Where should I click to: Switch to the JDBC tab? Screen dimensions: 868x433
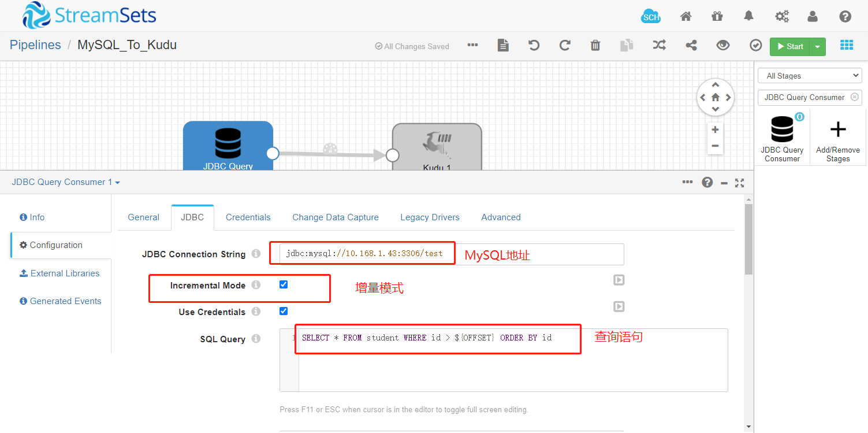(x=192, y=217)
